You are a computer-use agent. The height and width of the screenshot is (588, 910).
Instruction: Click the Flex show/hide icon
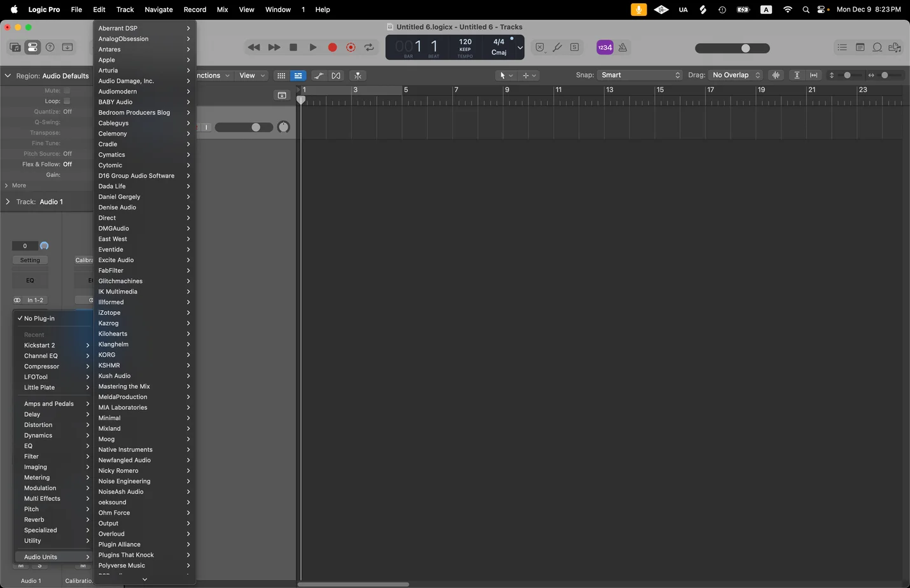click(336, 75)
